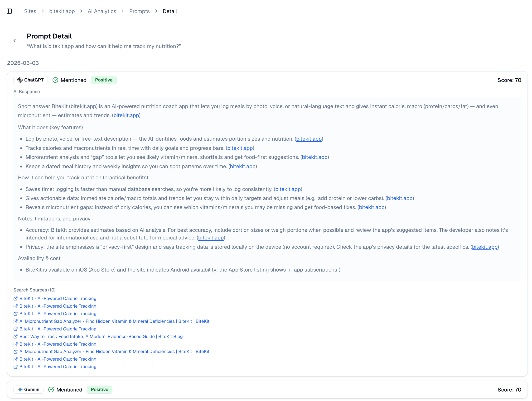Viewport: 532px width, 401px height.
Task: Navigate to Sites in the breadcrumb
Action: coord(30,11)
